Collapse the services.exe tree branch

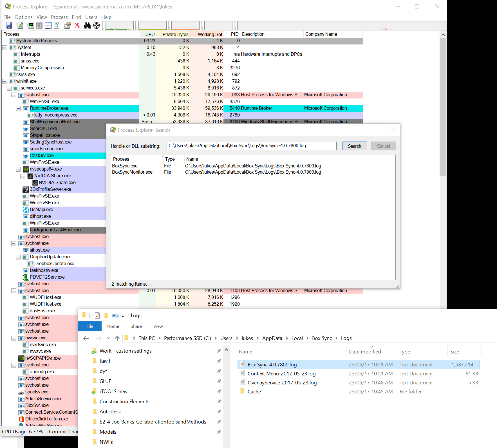pyautogui.click(x=9, y=88)
